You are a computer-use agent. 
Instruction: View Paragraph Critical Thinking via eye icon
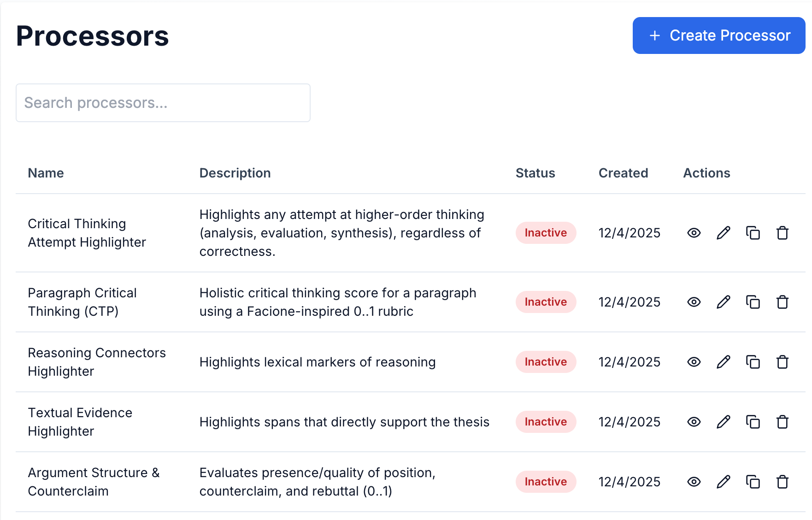click(694, 302)
